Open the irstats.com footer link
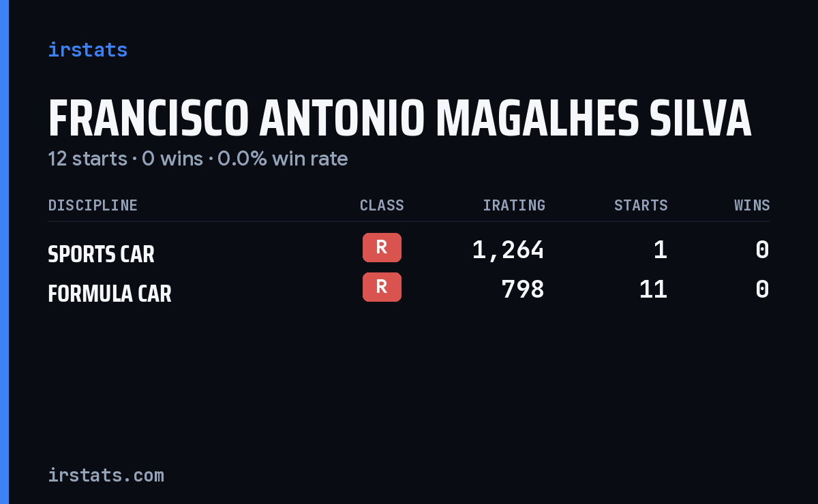Image resolution: width=818 pixels, height=504 pixels. click(x=106, y=475)
